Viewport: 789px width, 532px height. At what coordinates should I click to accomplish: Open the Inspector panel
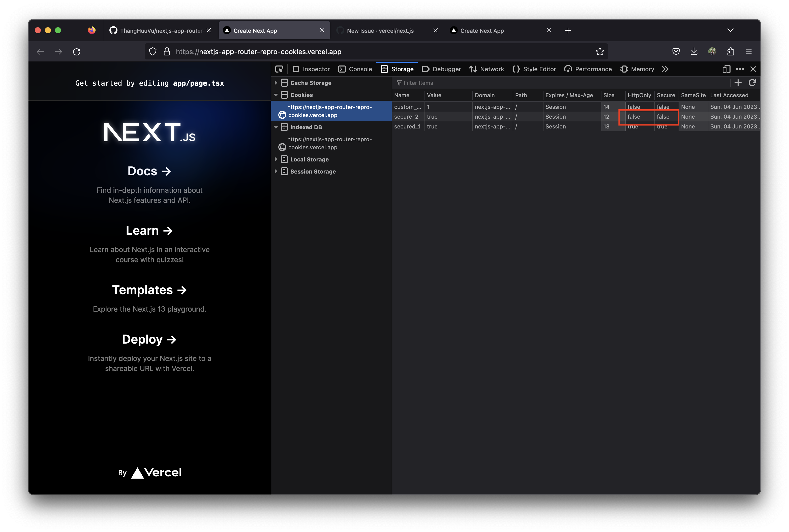(x=311, y=69)
